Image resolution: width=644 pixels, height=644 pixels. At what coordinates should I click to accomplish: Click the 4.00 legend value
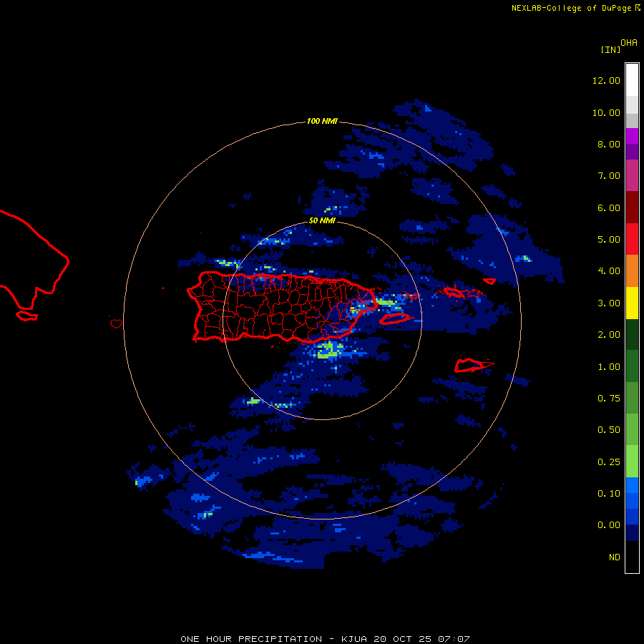coord(609,271)
